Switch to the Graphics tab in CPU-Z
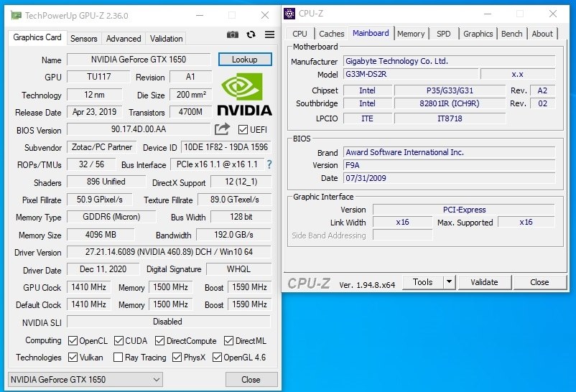The width and height of the screenshot is (576, 392). tap(478, 34)
